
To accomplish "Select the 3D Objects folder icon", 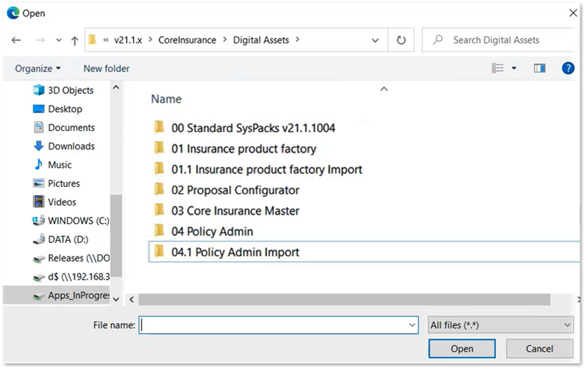I will pos(39,91).
